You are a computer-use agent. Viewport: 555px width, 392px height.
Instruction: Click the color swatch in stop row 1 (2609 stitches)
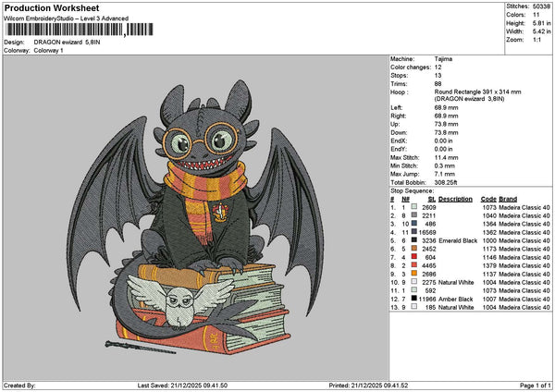[414, 206]
